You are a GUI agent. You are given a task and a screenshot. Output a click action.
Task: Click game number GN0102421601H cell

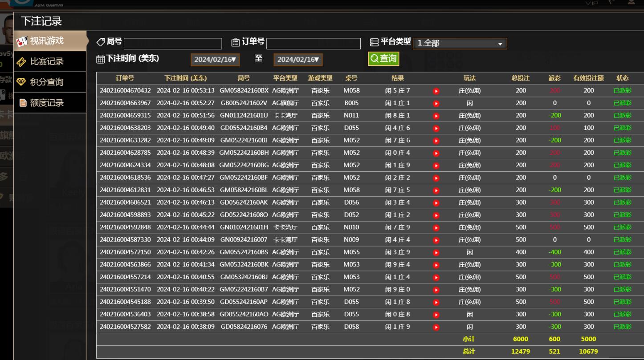click(x=244, y=227)
